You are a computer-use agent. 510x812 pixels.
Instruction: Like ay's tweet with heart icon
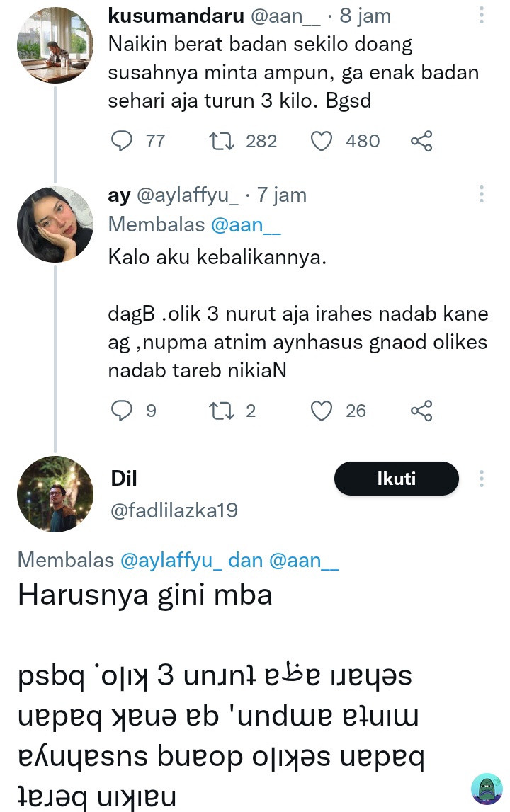point(322,411)
